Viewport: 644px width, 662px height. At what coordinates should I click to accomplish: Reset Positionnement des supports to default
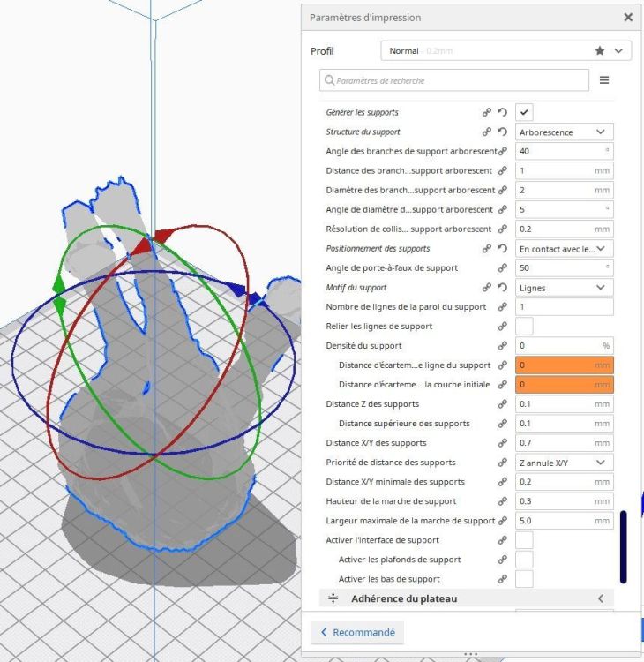pos(502,248)
